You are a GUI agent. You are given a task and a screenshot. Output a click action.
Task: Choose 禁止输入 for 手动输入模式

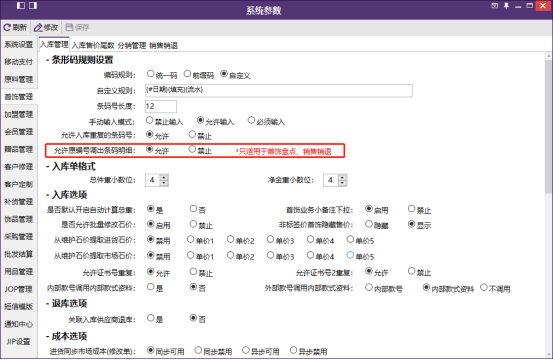pos(150,121)
